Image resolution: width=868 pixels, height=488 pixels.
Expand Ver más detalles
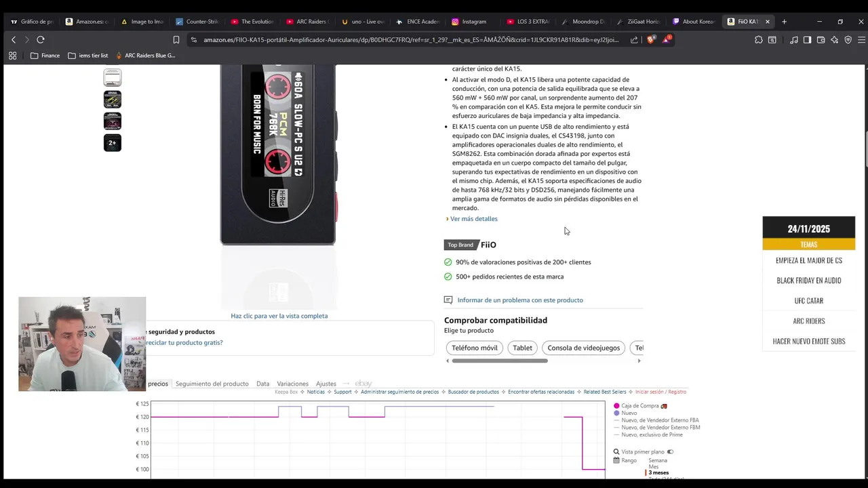pyautogui.click(x=474, y=219)
